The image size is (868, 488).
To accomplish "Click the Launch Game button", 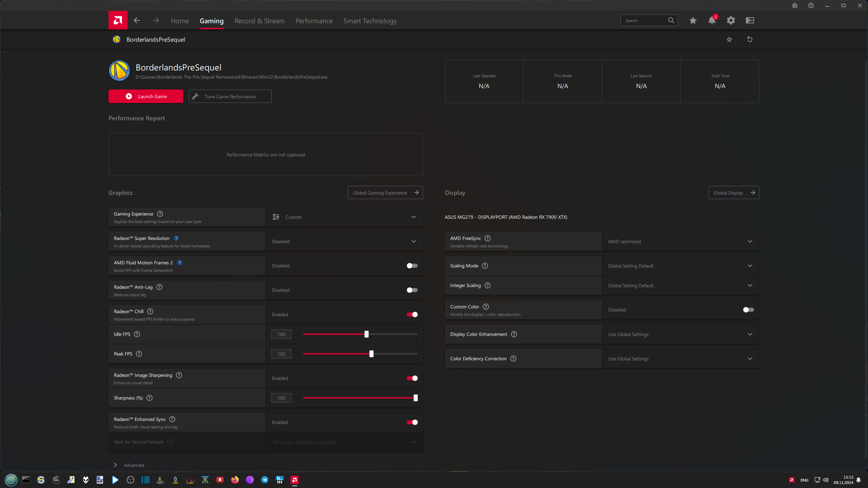I will tap(146, 96).
